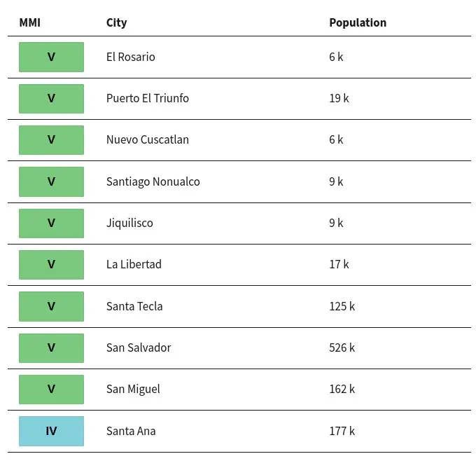
Task: Click the Population column header
Action: tap(358, 23)
